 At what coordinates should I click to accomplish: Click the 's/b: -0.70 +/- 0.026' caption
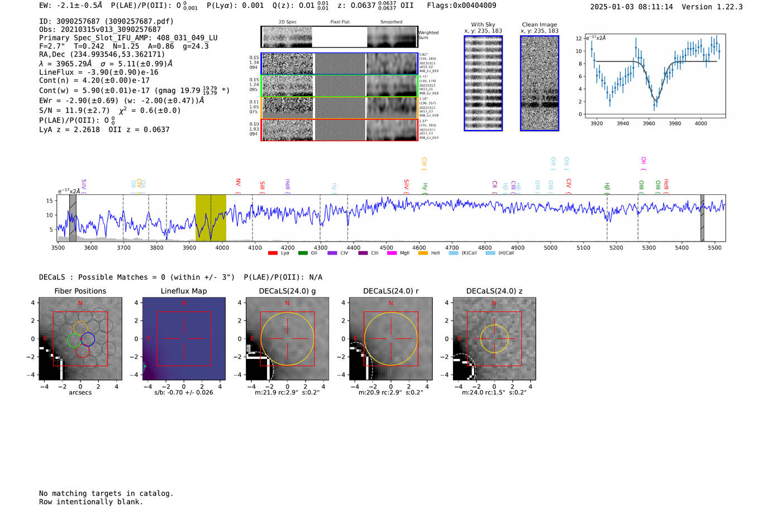tap(184, 392)
